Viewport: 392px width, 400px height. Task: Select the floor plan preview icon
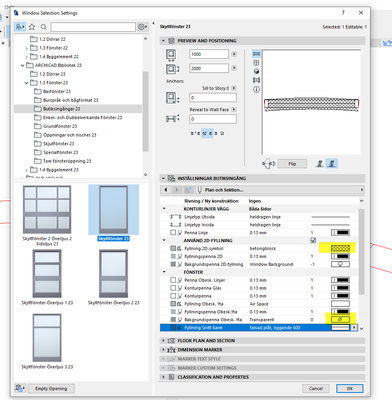[x=256, y=54]
